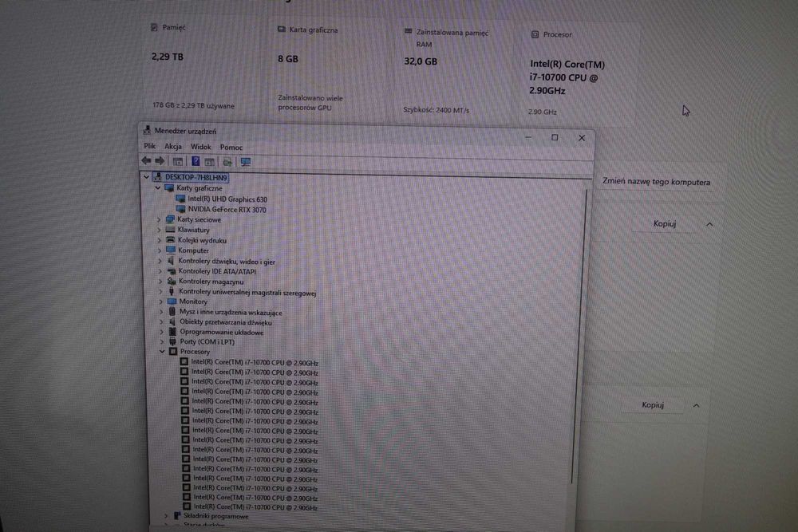Expand the Kontrolery magazynu branch
The height and width of the screenshot is (532, 798).
click(x=160, y=281)
